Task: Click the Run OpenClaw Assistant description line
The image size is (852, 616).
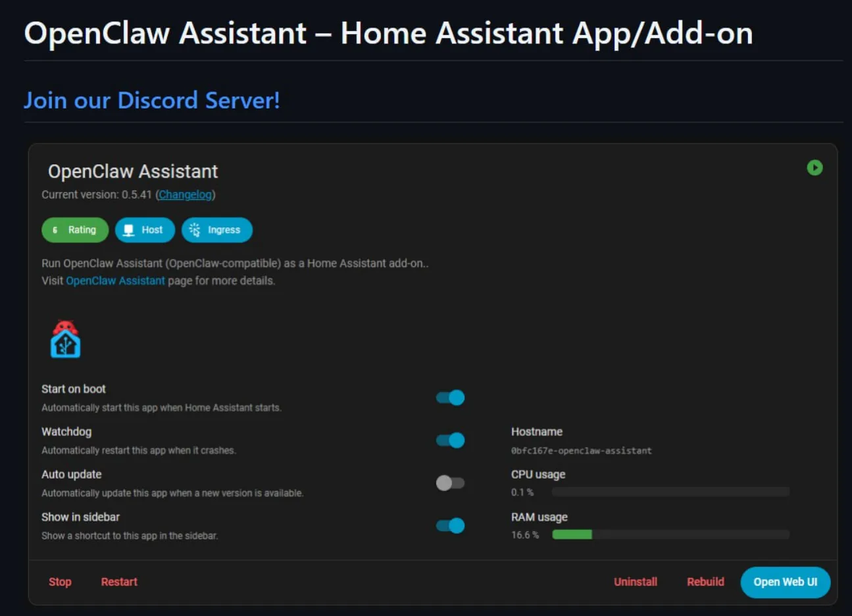Action: [x=235, y=264]
